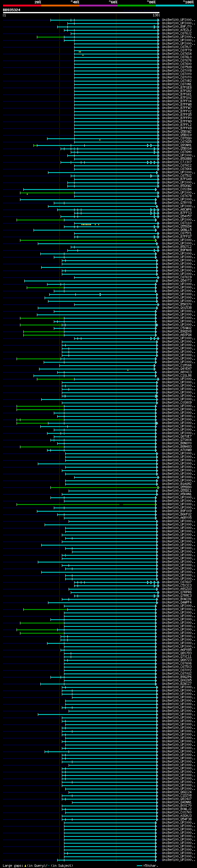Click the white query ruler bar

[81, 13]
